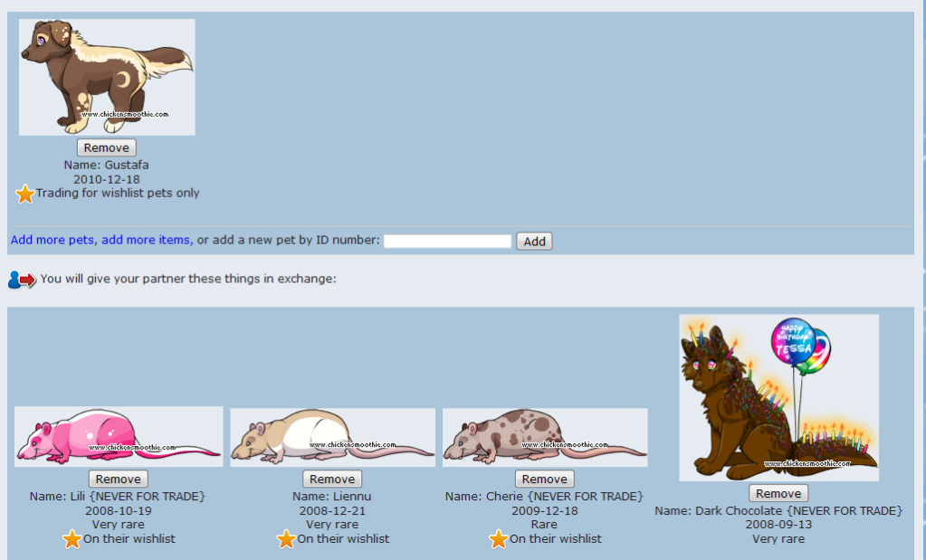The image size is (926, 560).
Task: Click Trading for wishlist pets only text
Action: [x=118, y=193]
